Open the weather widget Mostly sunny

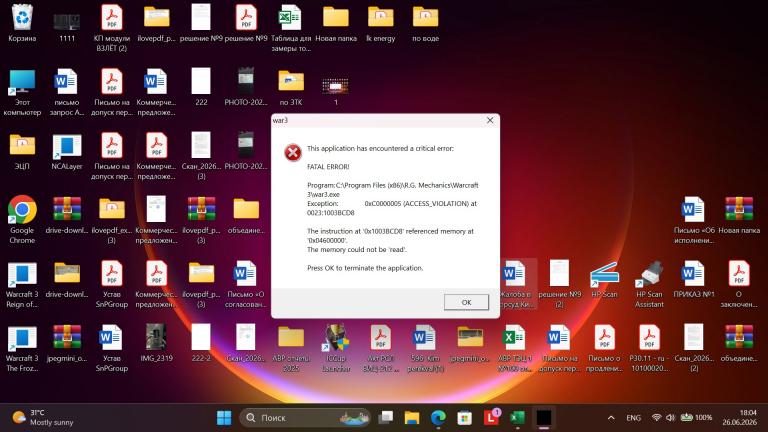tap(43, 417)
